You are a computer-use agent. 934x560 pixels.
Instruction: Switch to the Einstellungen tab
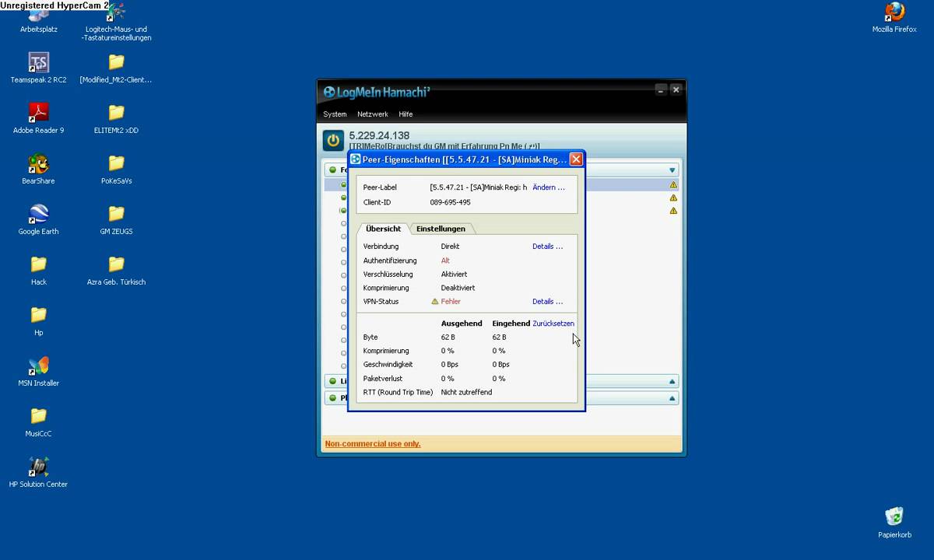tap(441, 229)
